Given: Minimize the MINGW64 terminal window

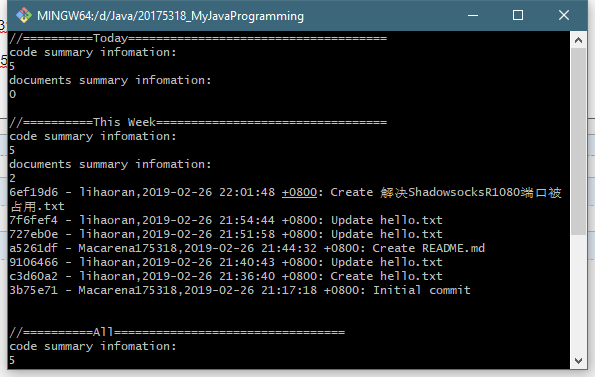Looking at the screenshot, I should click(473, 16).
